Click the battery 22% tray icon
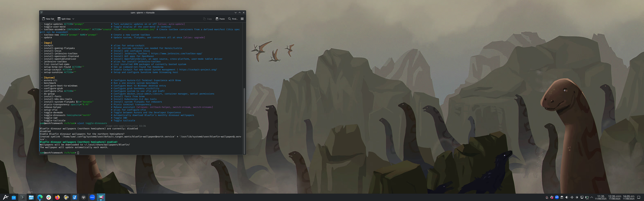Viewport: 644px width, 201px height. (587, 197)
